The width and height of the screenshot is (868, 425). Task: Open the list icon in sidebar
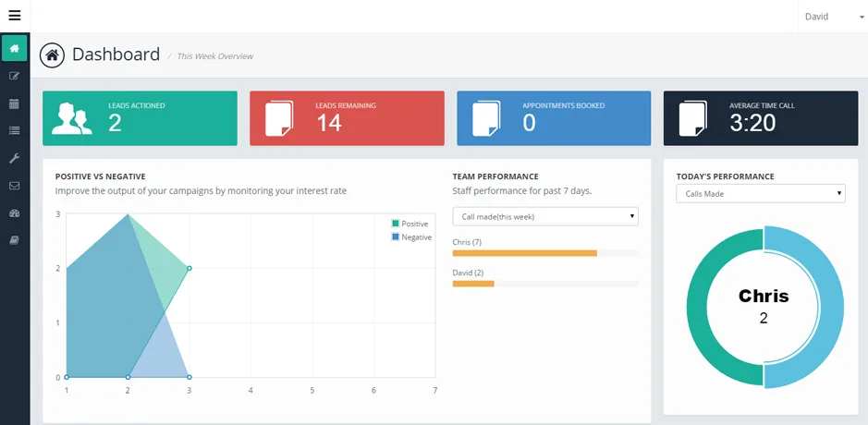(15, 130)
